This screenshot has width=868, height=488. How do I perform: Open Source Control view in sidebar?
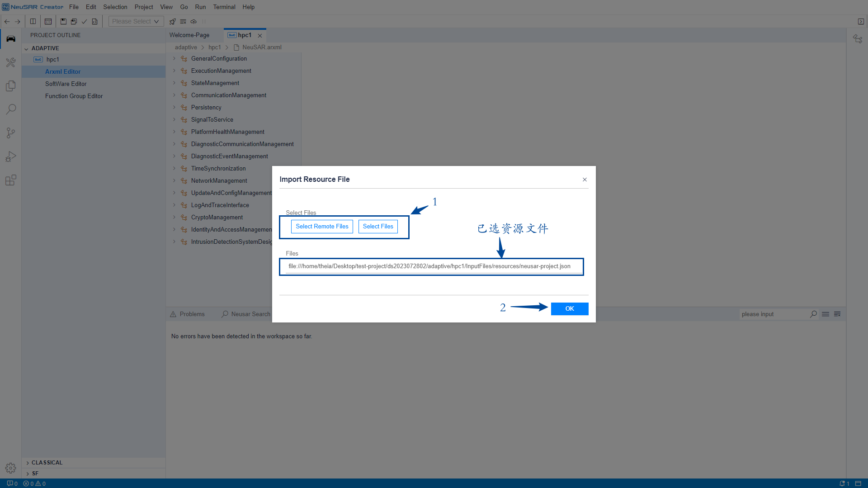click(x=11, y=133)
